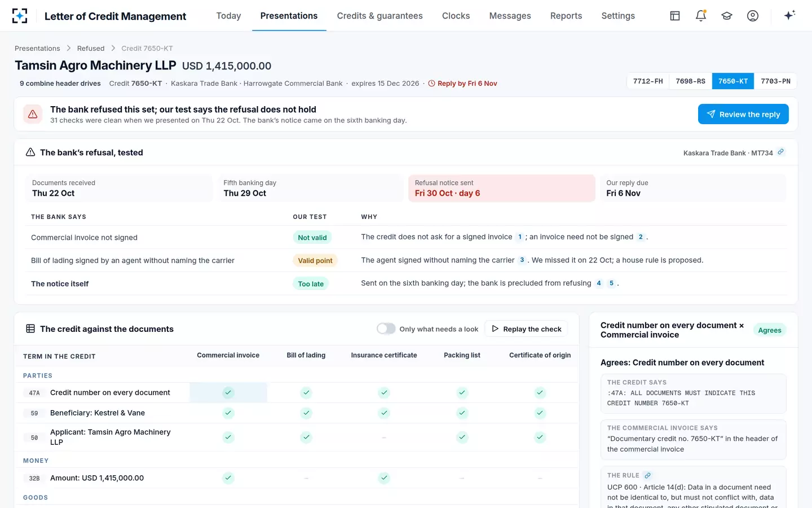Image resolution: width=812 pixels, height=508 pixels.
Task: Click the Not valid badge
Action: click(312, 238)
